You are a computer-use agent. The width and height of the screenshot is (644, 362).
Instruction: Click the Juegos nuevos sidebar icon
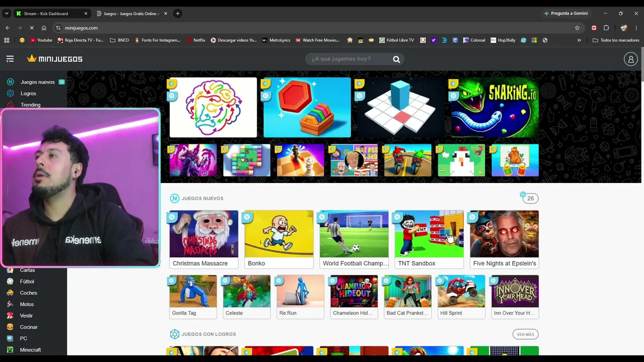click(x=10, y=82)
